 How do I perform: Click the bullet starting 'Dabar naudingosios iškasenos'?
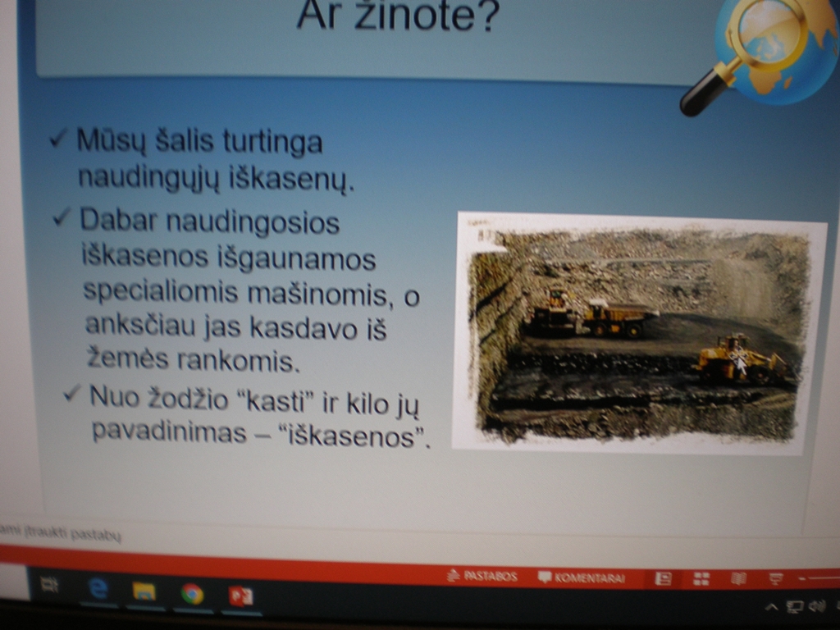point(249,290)
